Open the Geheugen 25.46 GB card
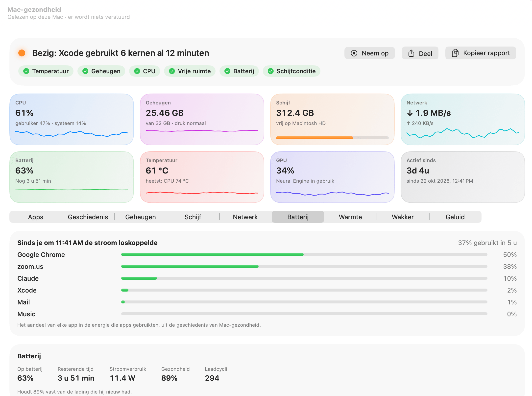 point(202,119)
